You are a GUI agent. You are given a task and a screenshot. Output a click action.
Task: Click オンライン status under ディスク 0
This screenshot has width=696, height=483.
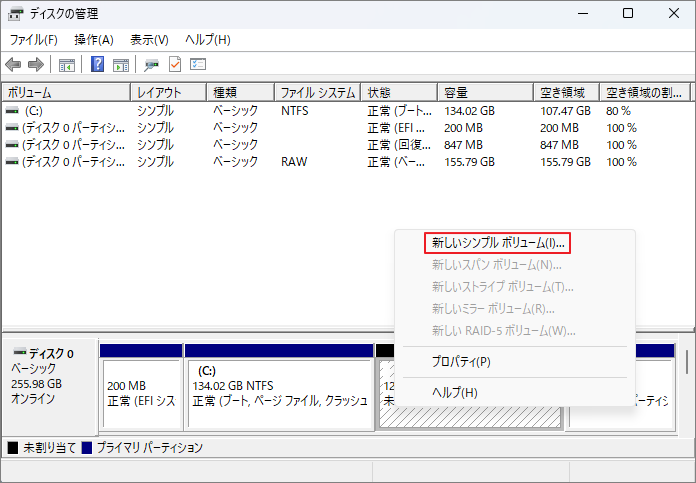[33, 399]
